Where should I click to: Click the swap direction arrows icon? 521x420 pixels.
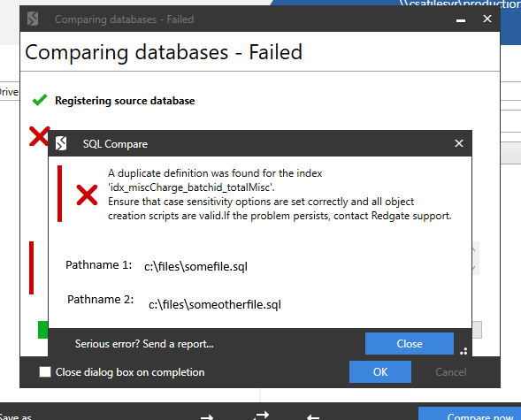(x=261, y=416)
